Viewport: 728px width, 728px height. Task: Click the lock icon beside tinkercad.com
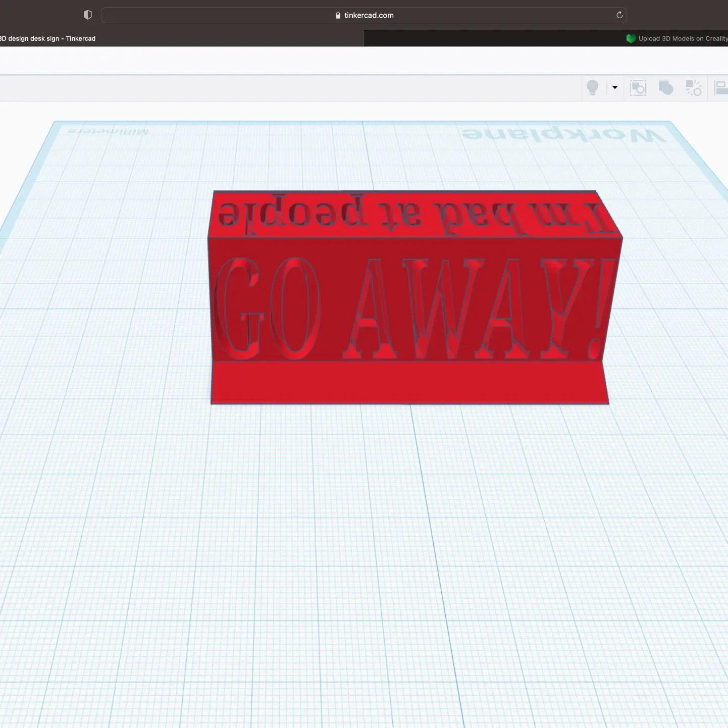338,16
